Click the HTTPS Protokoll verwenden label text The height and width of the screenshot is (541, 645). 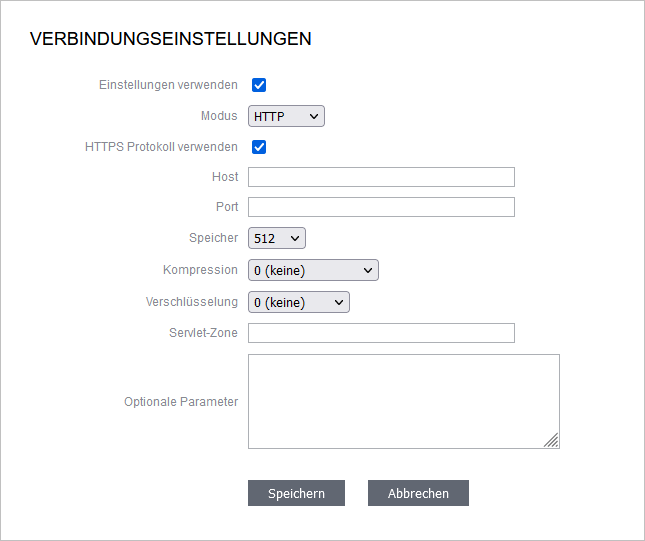161,147
